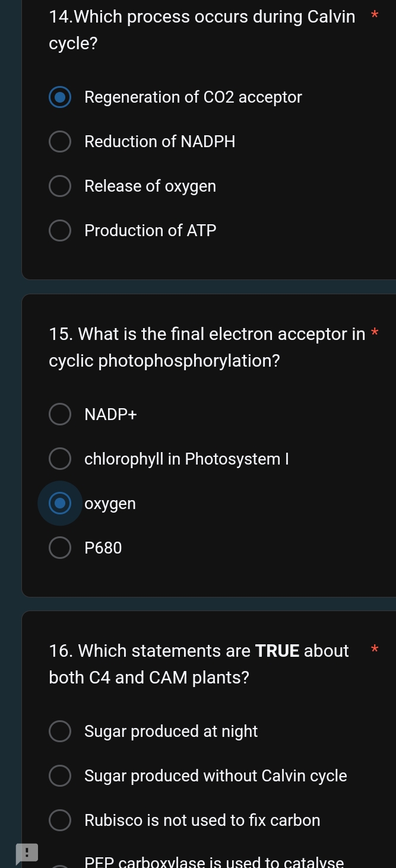This screenshot has width=396, height=868.
Task: Select 'NADP+' in question 15
Action: 60,414
